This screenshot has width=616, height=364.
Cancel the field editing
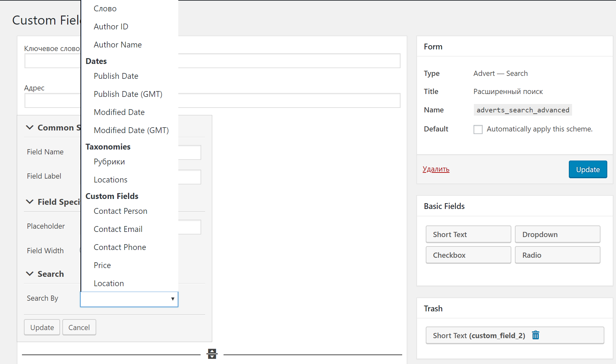pyautogui.click(x=79, y=328)
